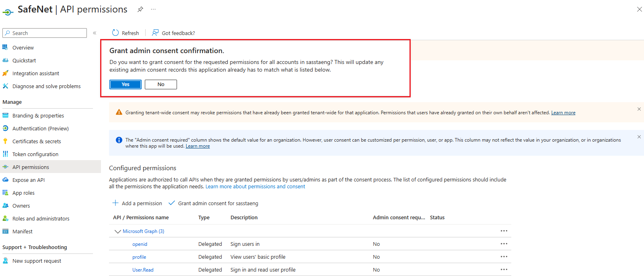Click the Quickstart cloud icon

tap(5, 60)
